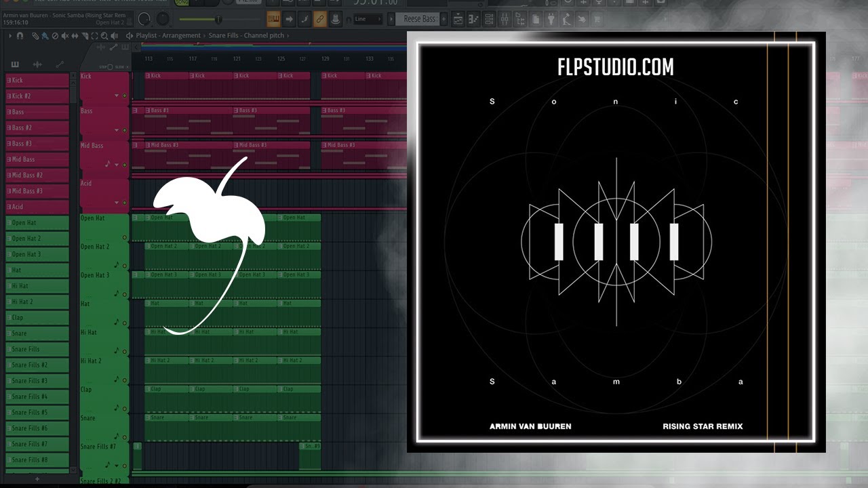Image resolution: width=868 pixels, height=488 pixels.
Task: Open the tempo tapper icon
Action: point(567,19)
